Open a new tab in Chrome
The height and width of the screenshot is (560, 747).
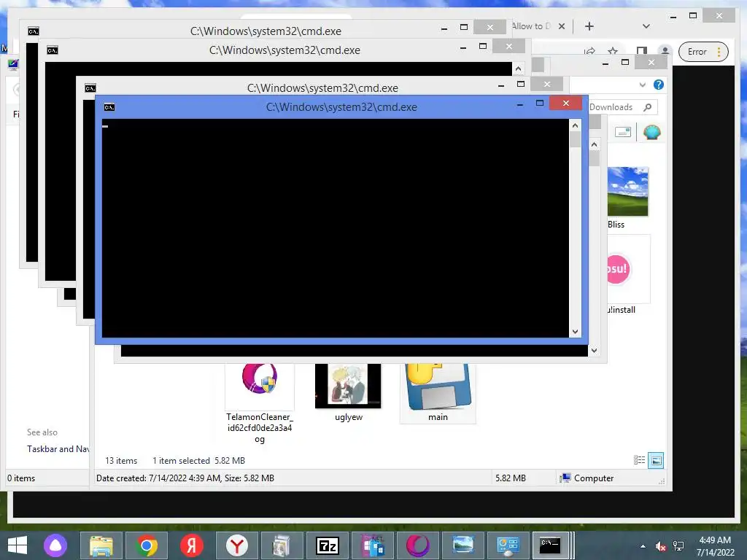point(589,26)
